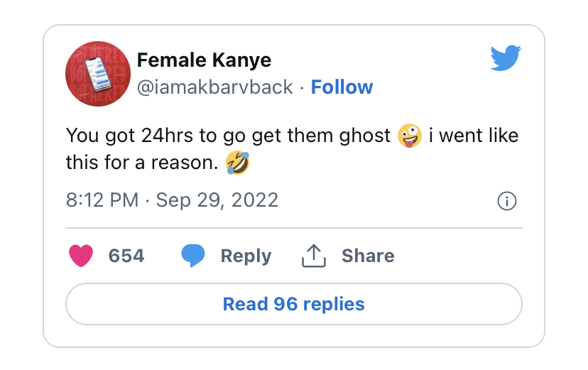This screenshot has width=588, height=370.
Task: Open the 8:12 PM Sep 29, 2022 timestamp
Action: [172, 200]
